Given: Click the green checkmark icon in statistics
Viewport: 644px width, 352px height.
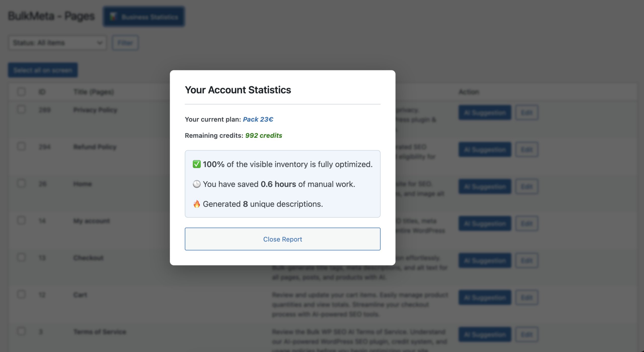Looking at the screenshot, I should click(196, 164).
